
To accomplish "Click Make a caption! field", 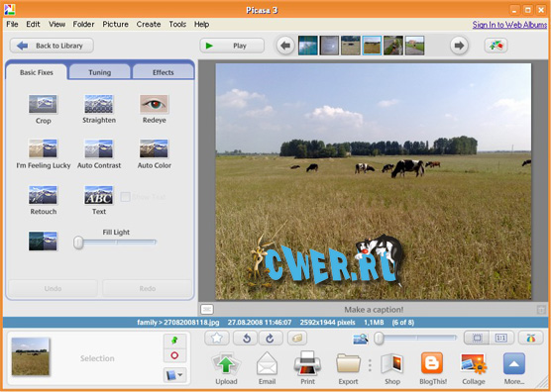I will [374, 310].
